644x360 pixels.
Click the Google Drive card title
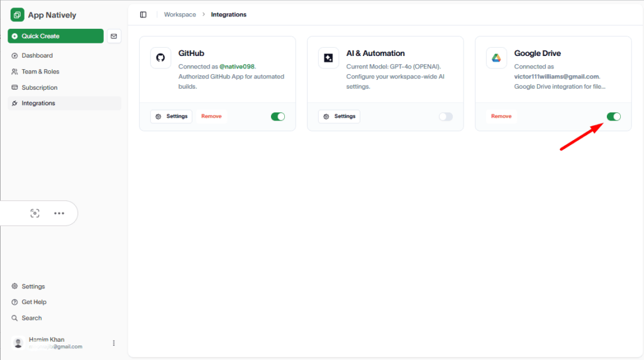[537, 53]
